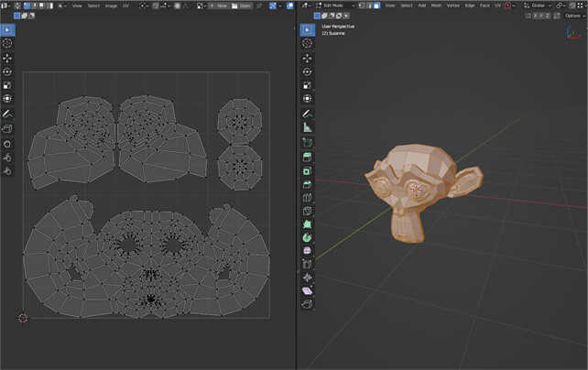Open Image menu in UV editor
This screenshot has height=370, width=588.
click(111, 6)
